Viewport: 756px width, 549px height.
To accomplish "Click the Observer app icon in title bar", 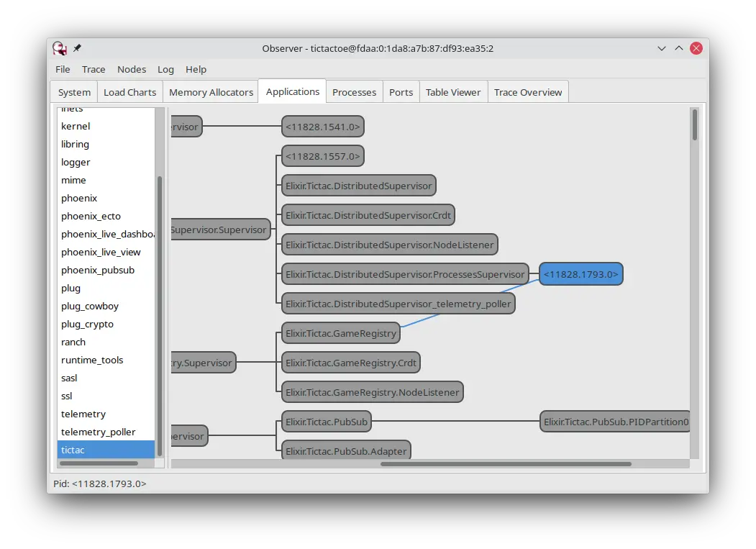I will 60,48.
